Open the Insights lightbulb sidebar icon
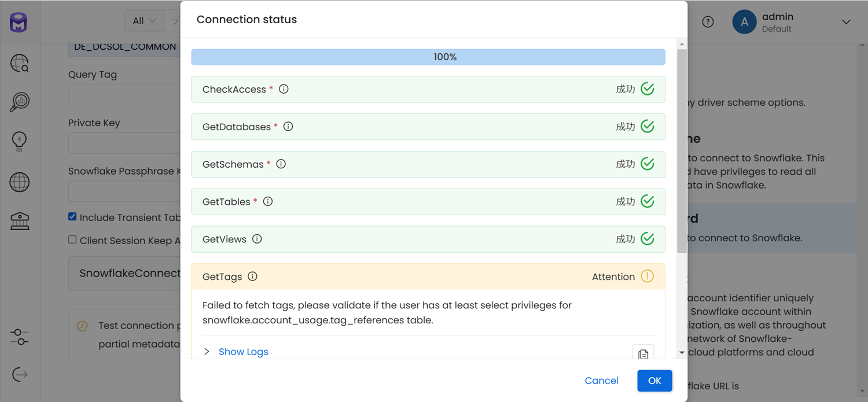 pyautogui.click(x=19, y=141)
